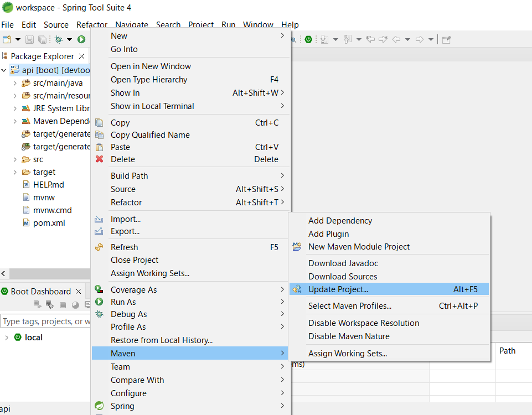This screenshot has height=415, width=532.
Task: Choose Add Dependency in Maven submenu
Action: [x=389, y=221]
